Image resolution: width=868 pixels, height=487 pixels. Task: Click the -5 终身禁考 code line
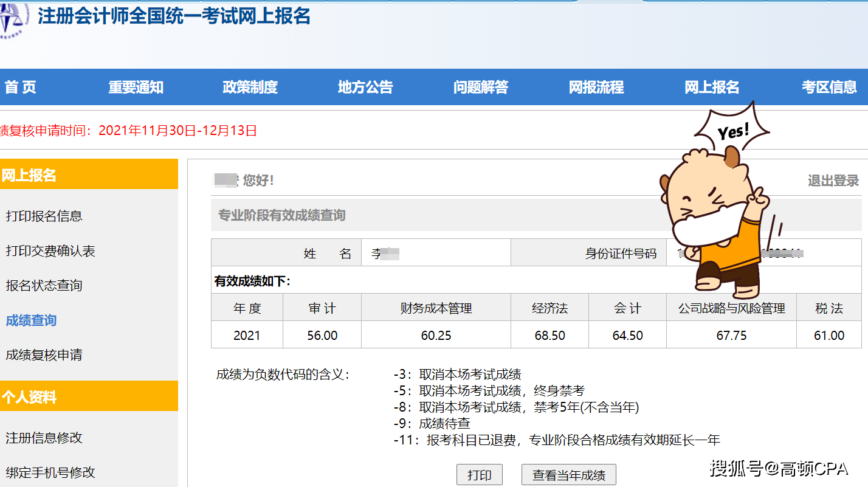[x=489, y=390]
